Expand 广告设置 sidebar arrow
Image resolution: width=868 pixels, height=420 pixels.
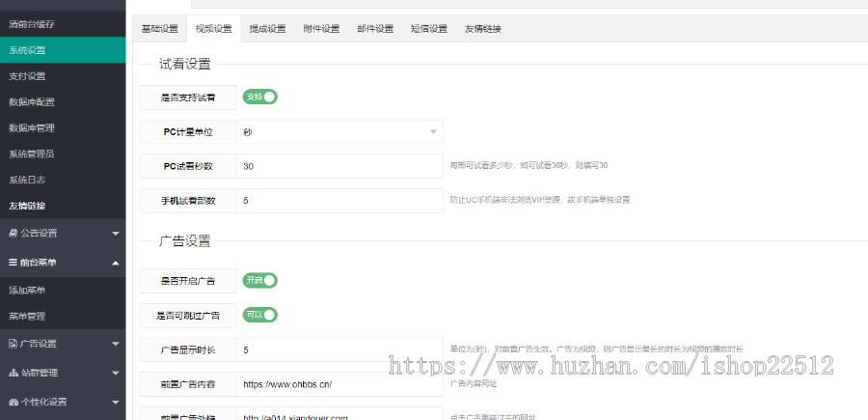click(x=115, y=344)
